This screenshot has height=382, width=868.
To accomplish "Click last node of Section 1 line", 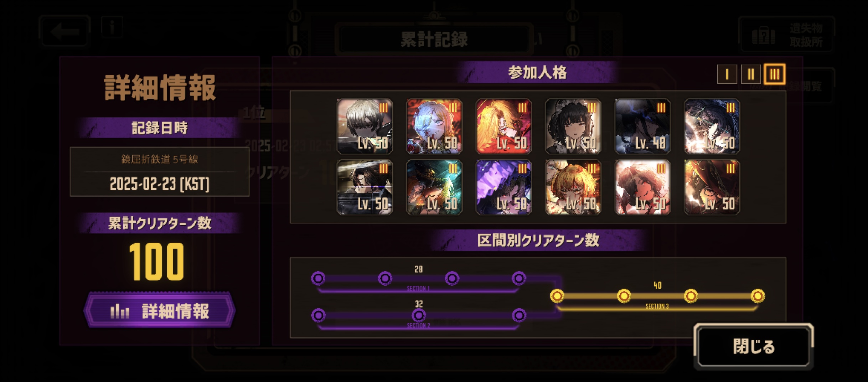I will [x=519, y=278].
